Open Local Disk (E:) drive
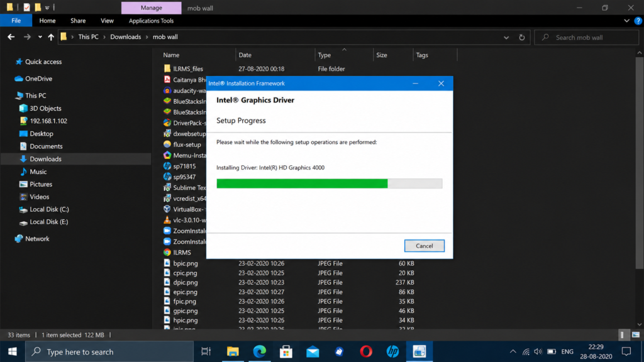 pyautogui.click(x=48, y=222)
